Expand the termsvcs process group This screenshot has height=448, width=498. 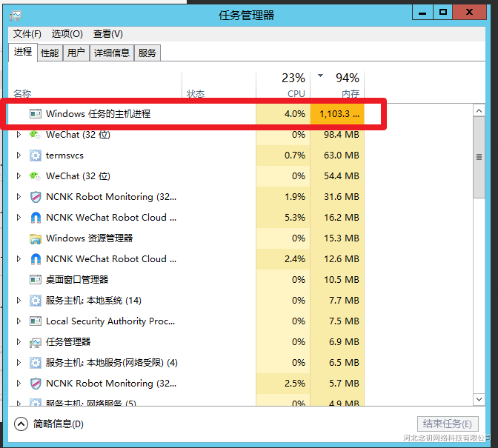19,156
